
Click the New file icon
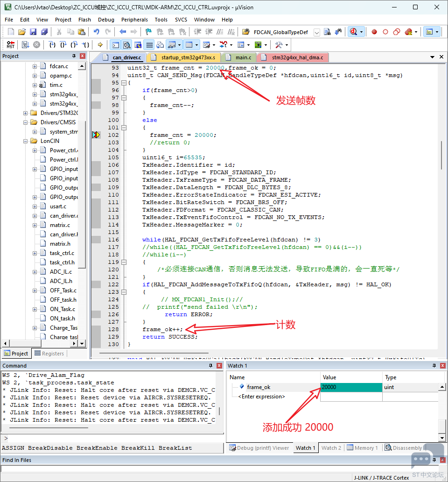(x=11, y=32)
